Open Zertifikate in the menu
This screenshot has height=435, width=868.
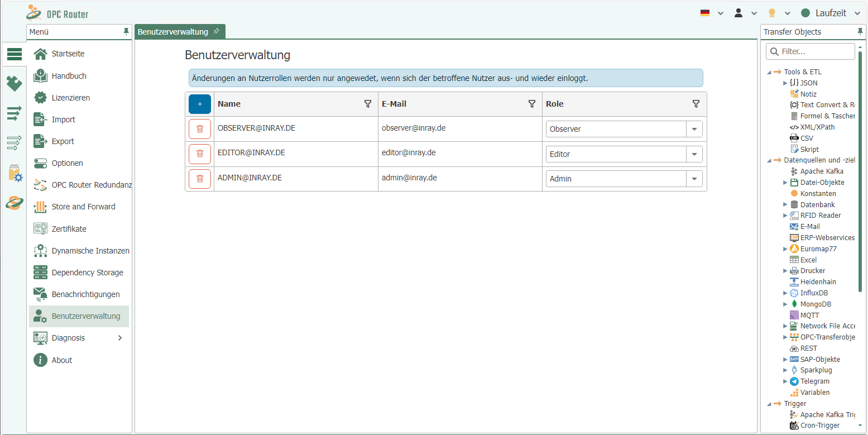[x=69, y=229]
